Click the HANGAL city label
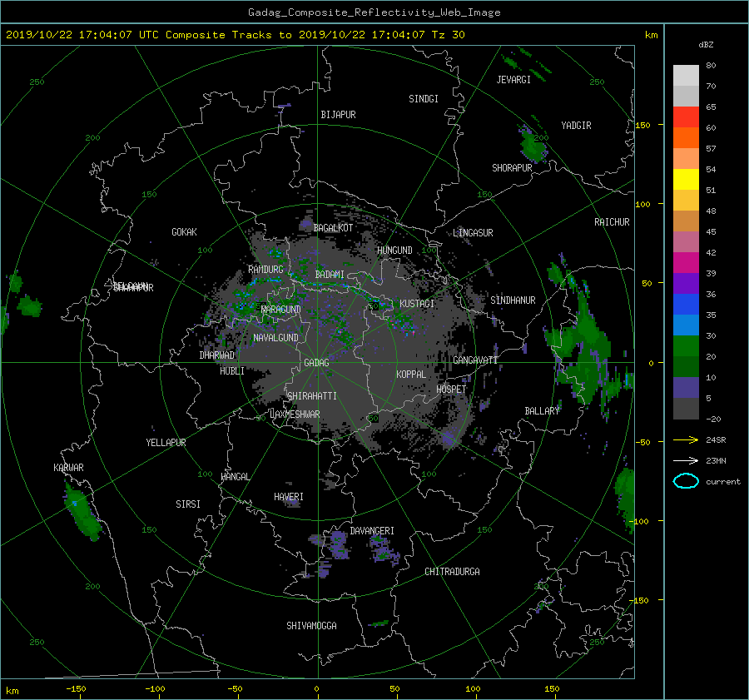This screenshot has width=749, height=700. click(236, 477)
